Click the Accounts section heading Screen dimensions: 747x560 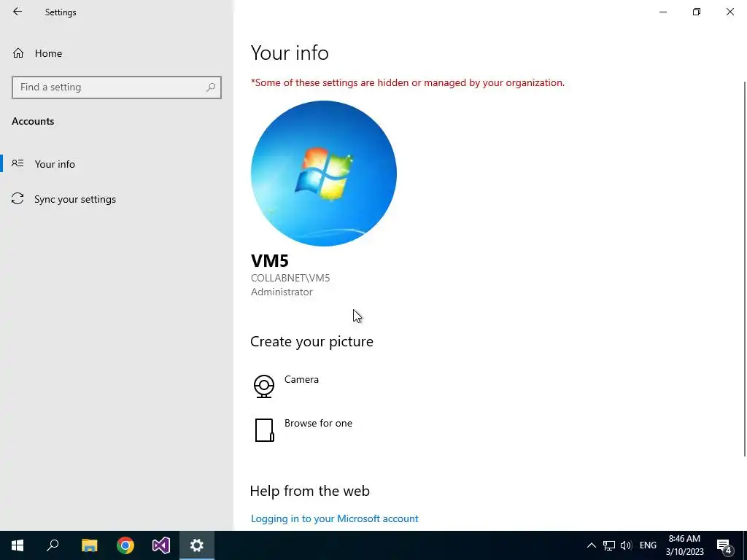pyautogui.click(x=33, y=122)
